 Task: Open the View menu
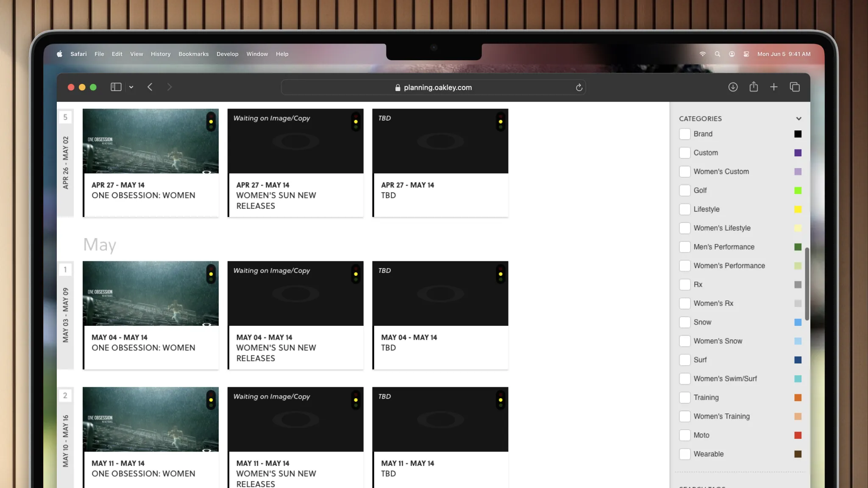[x=136, y=54]
